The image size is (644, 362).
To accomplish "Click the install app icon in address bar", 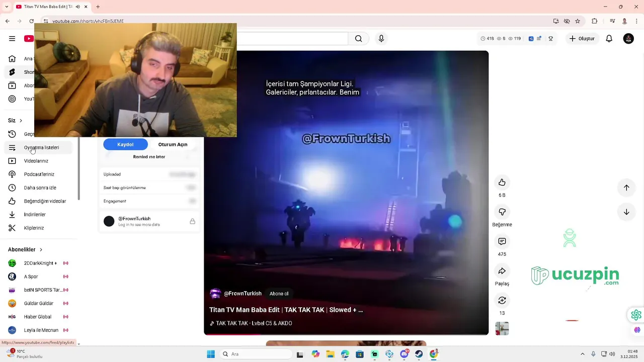I will pyautogui.click(x=556, y=21).
